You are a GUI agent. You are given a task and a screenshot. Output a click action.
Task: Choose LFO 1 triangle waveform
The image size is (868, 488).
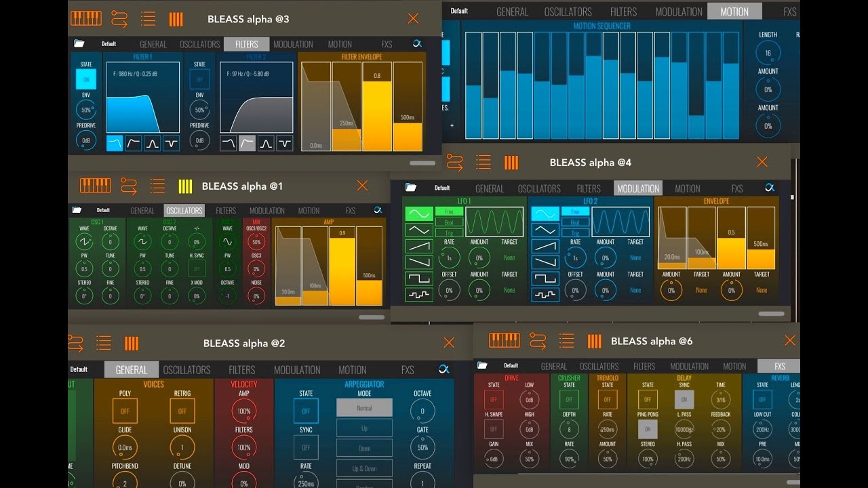click(x=419, y=230)
